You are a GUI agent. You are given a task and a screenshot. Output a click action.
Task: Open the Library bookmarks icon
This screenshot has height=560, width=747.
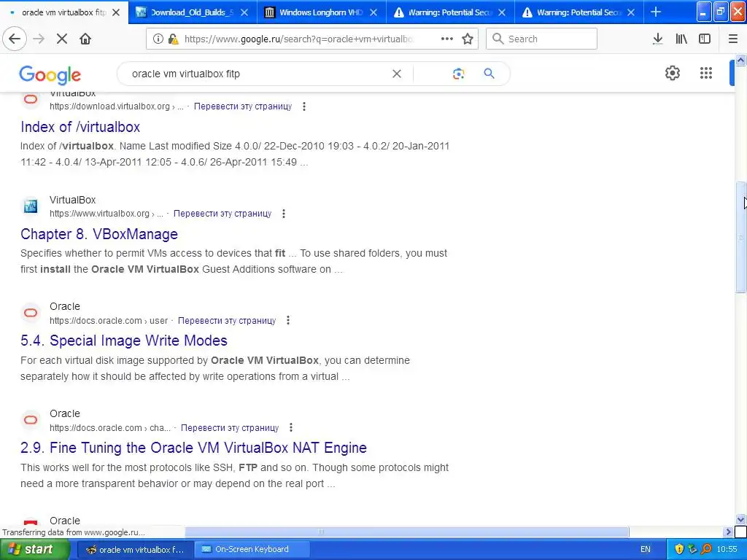click(x=681, y=39)
